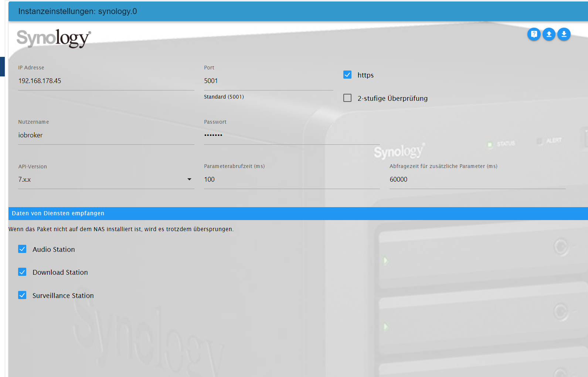Click the Instanzeinstellungen: synology.0 title
Screen dimensions: 588x377
(x=78, y=11)
